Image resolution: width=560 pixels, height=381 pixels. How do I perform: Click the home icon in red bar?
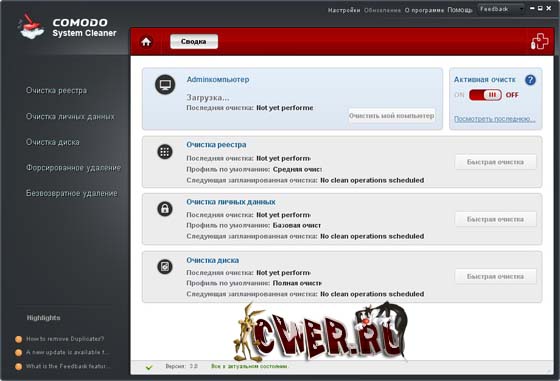coord(146,42)
